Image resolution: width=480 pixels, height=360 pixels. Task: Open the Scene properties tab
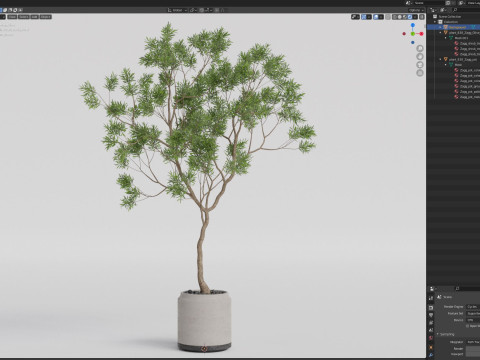click(x=431, y=330)
